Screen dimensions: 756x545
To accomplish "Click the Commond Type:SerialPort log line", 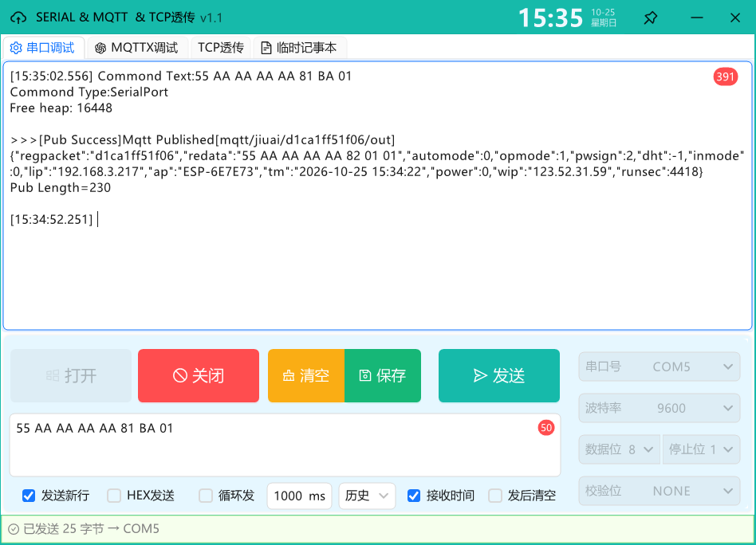I will click(x=89, y=92).
